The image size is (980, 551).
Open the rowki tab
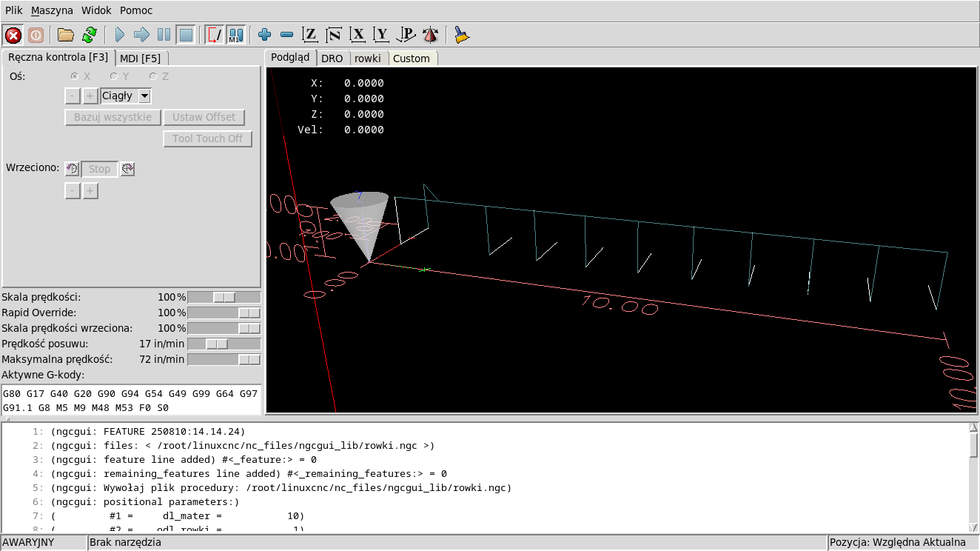[368, 58]
